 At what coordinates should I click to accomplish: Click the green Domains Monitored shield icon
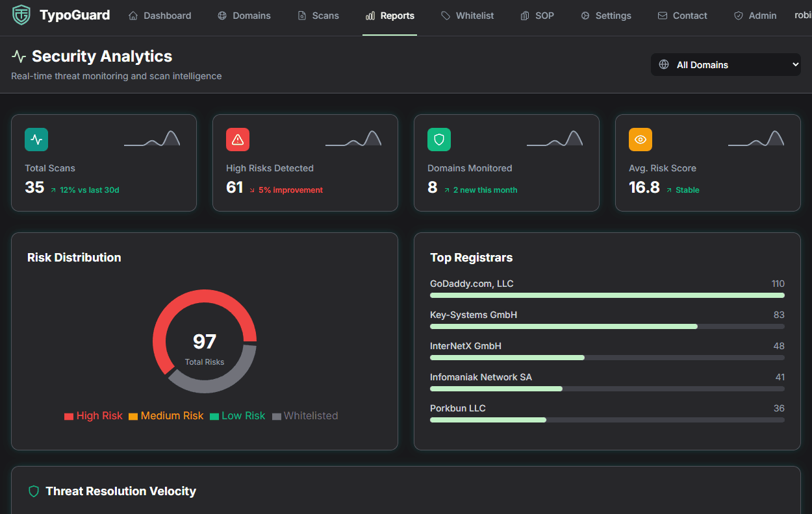439,140
